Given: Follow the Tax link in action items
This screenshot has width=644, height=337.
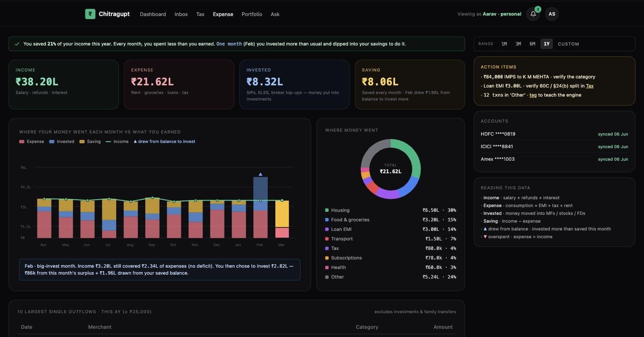Looking at the screenshot, I should pyautogui.click(x=590, y=86).
